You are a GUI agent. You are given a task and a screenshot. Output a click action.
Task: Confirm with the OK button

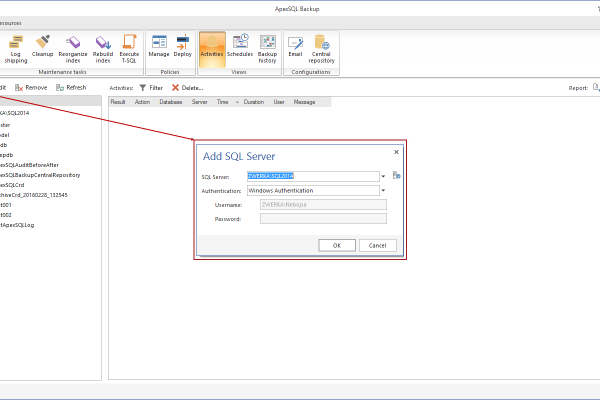(337, 245)
